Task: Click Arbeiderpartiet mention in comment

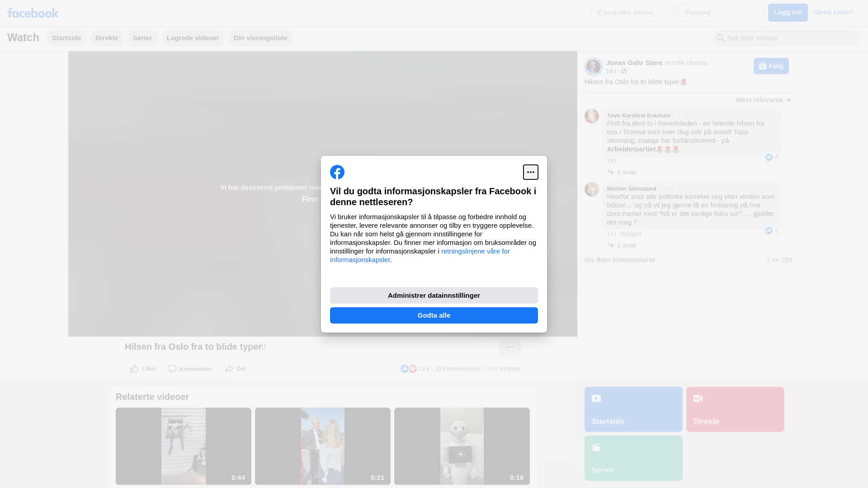Action: (631, 149)
